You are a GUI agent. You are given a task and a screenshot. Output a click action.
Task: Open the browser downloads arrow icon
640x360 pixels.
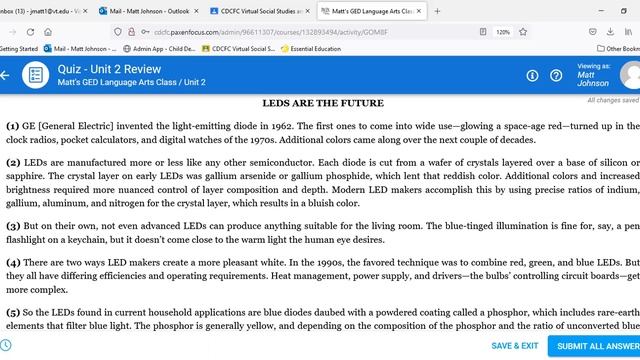pyautogui.click(x=610, y=32)
